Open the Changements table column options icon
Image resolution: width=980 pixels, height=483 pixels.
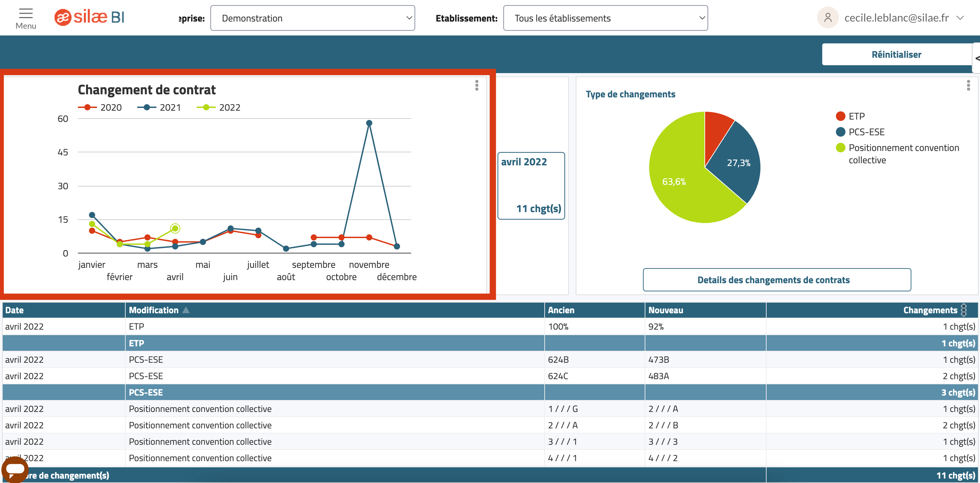pos(964,310)
